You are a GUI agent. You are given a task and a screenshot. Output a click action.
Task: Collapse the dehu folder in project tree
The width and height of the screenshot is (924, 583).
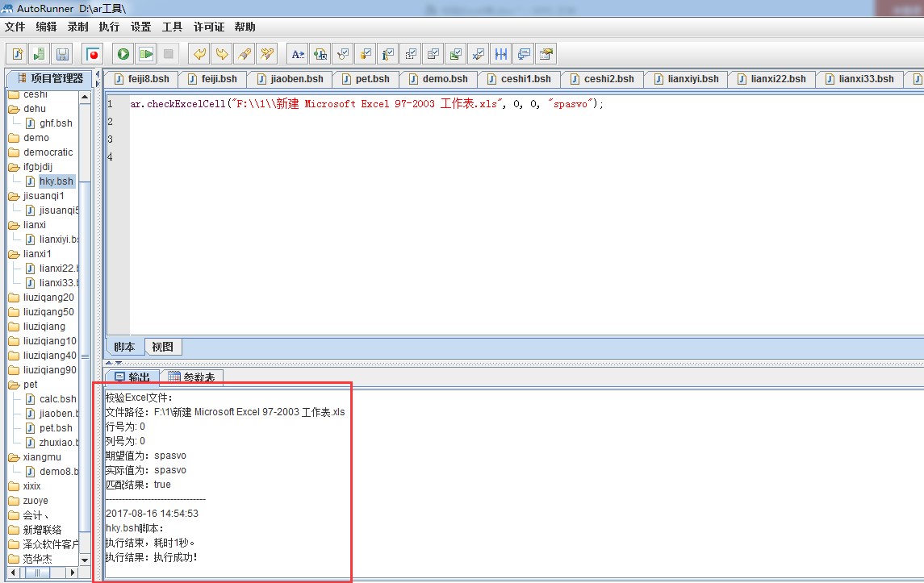14,109
